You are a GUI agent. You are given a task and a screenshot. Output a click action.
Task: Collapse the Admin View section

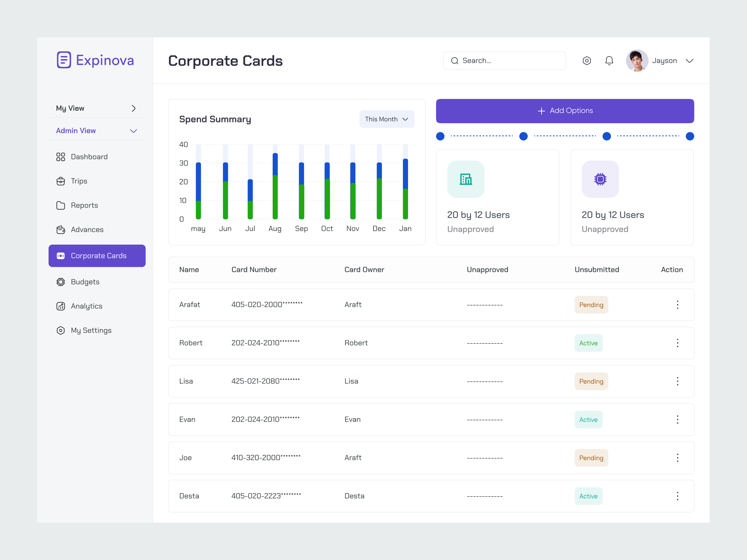point(134,131)
